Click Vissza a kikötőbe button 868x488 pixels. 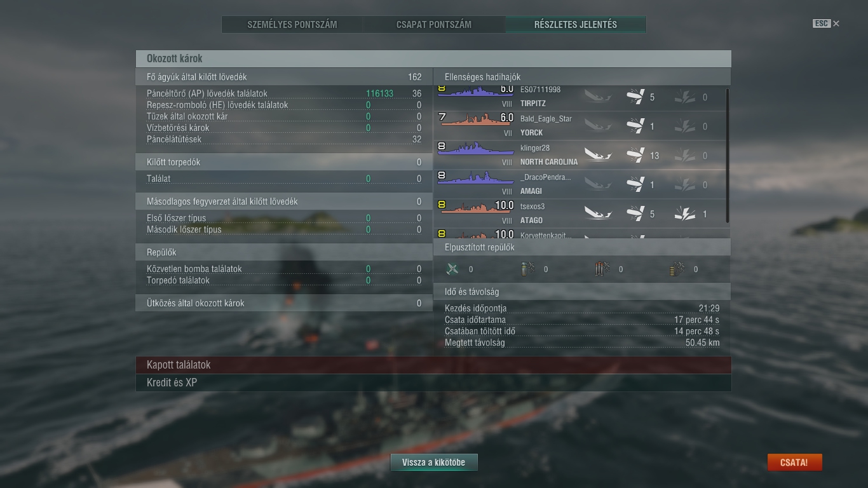[433, 463]
